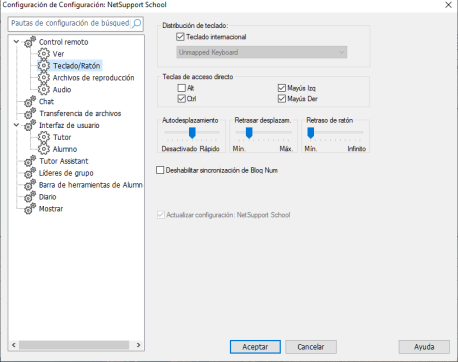
Task: Click the Autodesplazamiento slider handle
Action: point(192,133)
